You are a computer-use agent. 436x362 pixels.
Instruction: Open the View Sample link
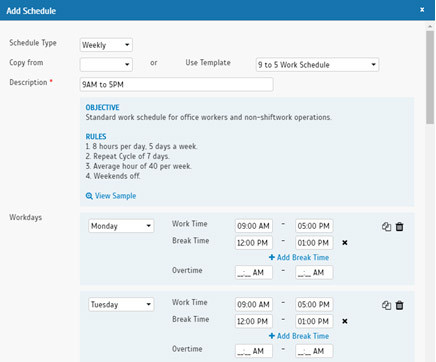click(115, 196)
